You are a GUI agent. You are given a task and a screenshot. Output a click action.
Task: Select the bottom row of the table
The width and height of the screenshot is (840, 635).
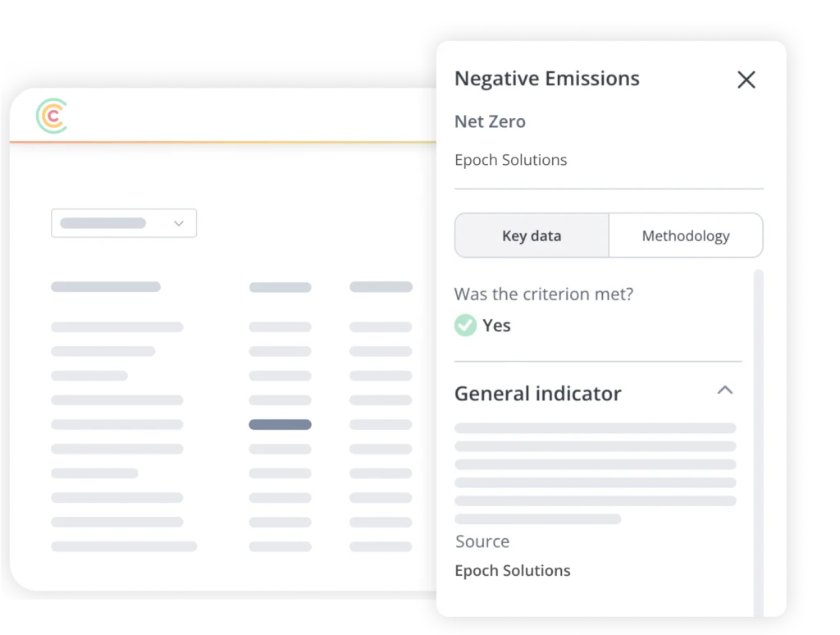click(124, 546)
